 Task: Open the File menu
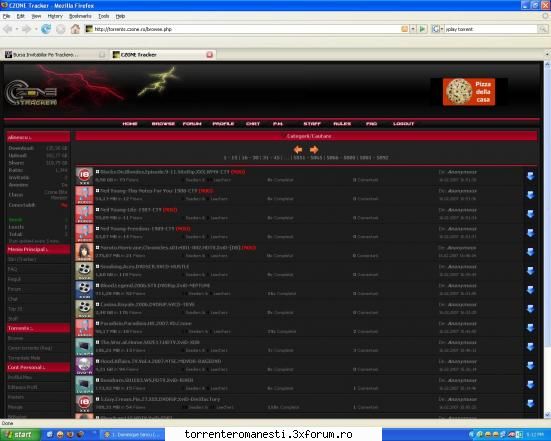tap(6, 16)
